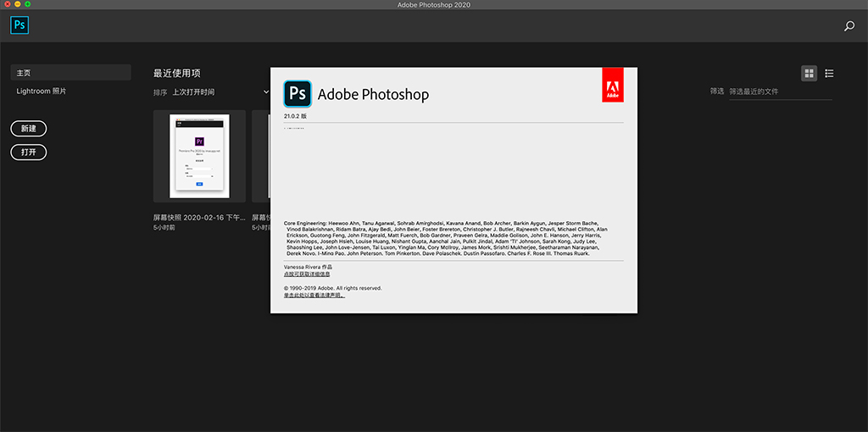
Task: Click the yellow minimize window button
Action: point(18,4)
